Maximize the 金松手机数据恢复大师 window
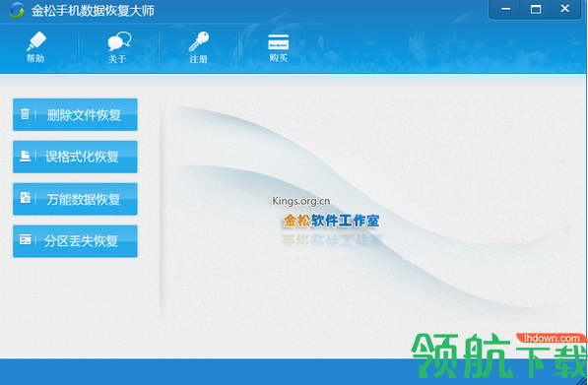The height and width of the screenshot is (385, 588). tap(536, 9)
